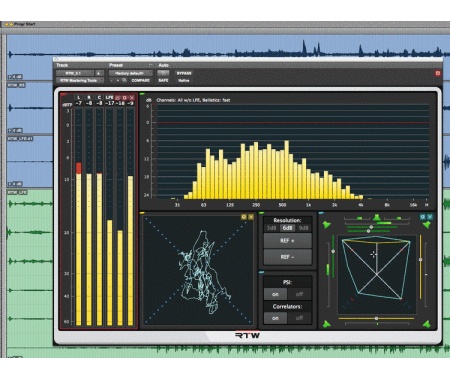
Task: Click the Auto section label
Action: (163, 65)
